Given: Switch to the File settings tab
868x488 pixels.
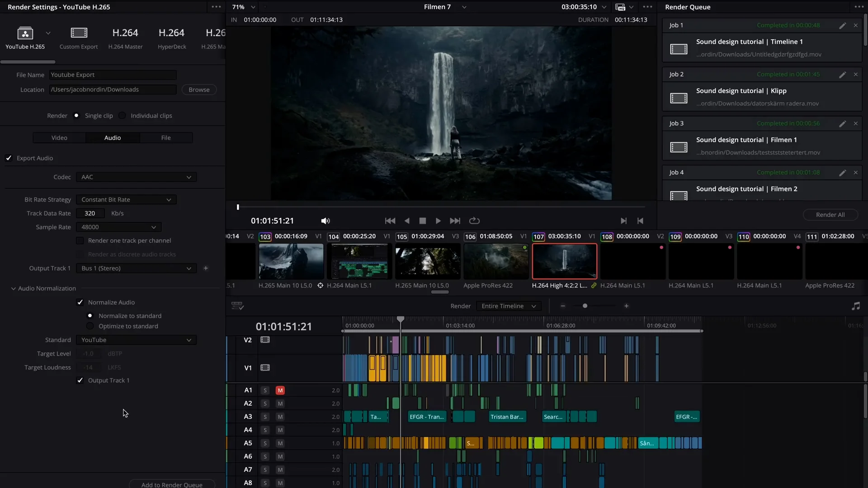Looking at the screenshot, I should tap(166, 138).
